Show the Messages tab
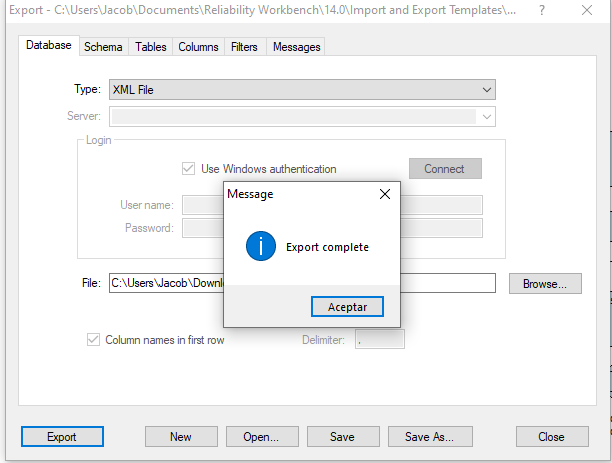Screen dimensions: 612x463 point(296,47)
